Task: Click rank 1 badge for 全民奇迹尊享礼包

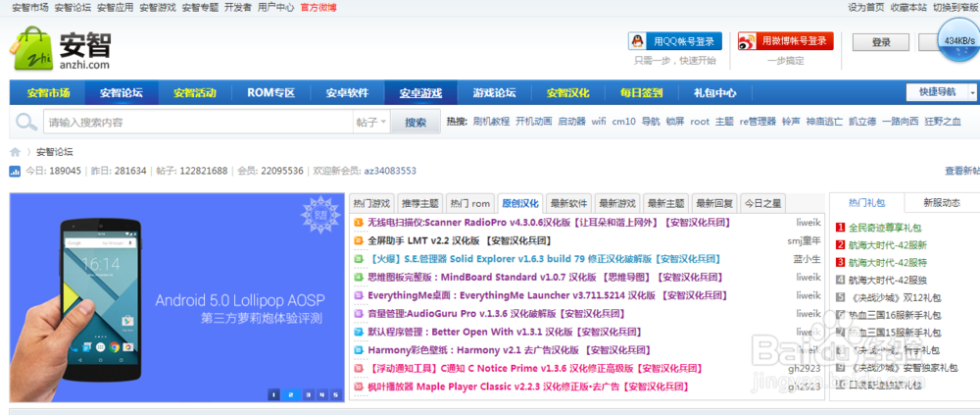Action: coord(841,228)
